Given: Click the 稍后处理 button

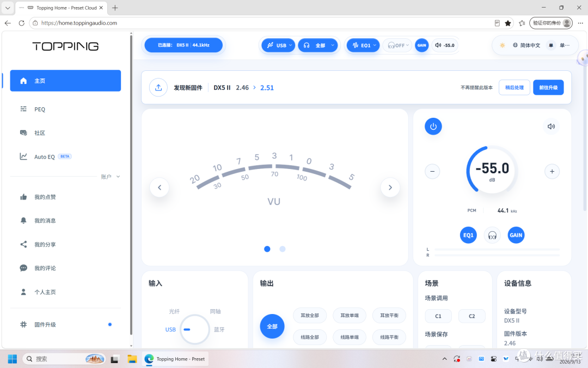Looking at the screenshot, I should point(514,87).
